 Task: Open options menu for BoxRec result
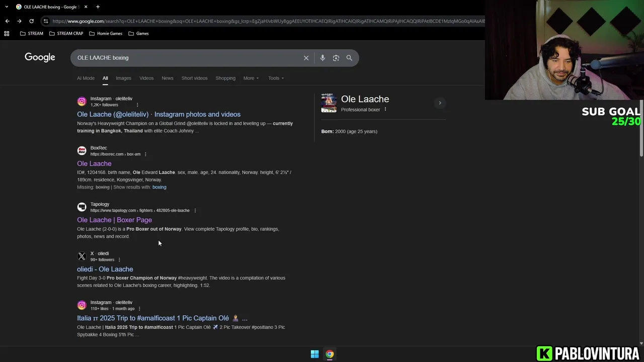(145, 154)
